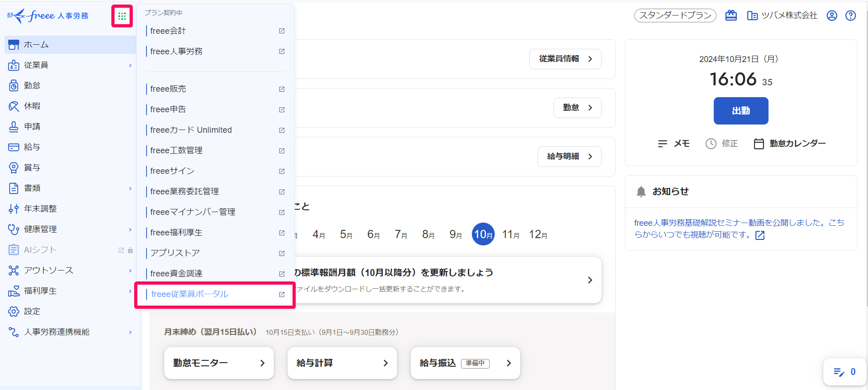Open the 勤怠カレンダー button
Viewport: 868px width, 390px height.
tap(790, 144)
